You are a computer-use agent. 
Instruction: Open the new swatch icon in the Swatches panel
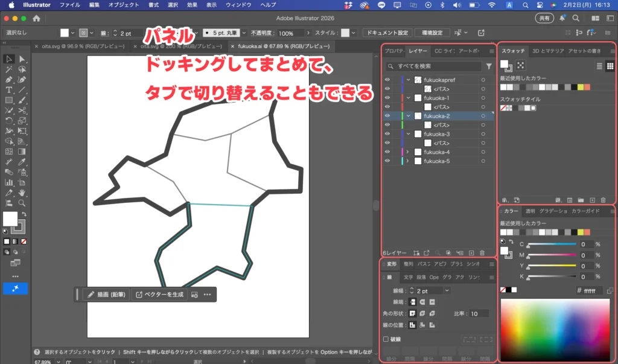[592, 200]
